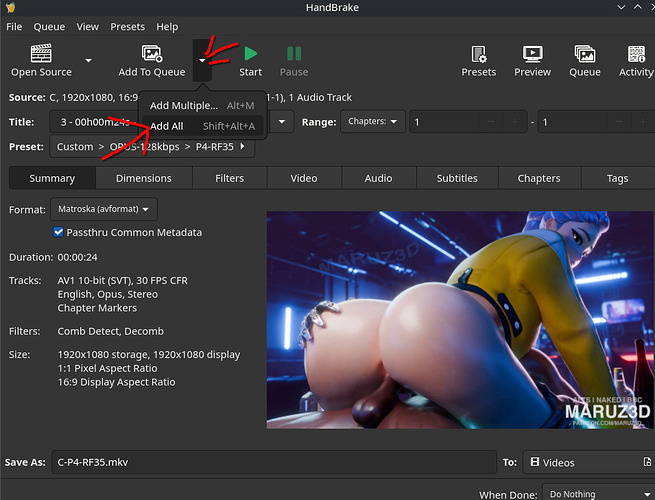The width and height of the screenshot is (655, 500).
Task: Increase the start chapter with plus
Action: [515, 122]
